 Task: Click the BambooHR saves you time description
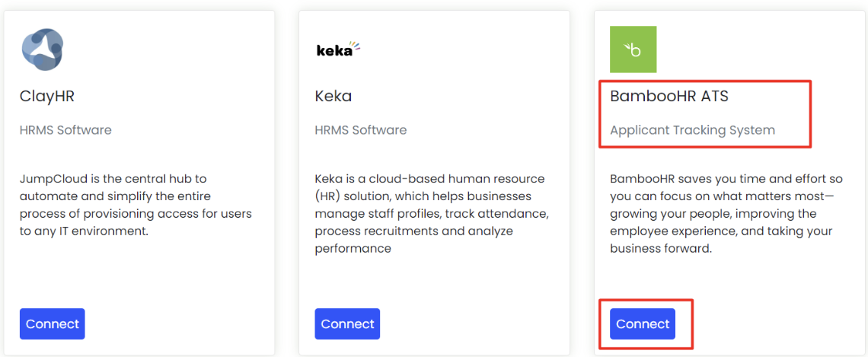coord(726,214)
